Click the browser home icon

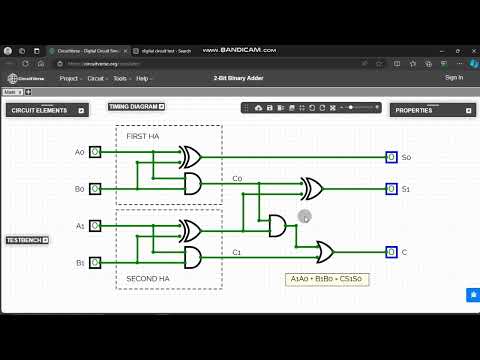(41, 64)
